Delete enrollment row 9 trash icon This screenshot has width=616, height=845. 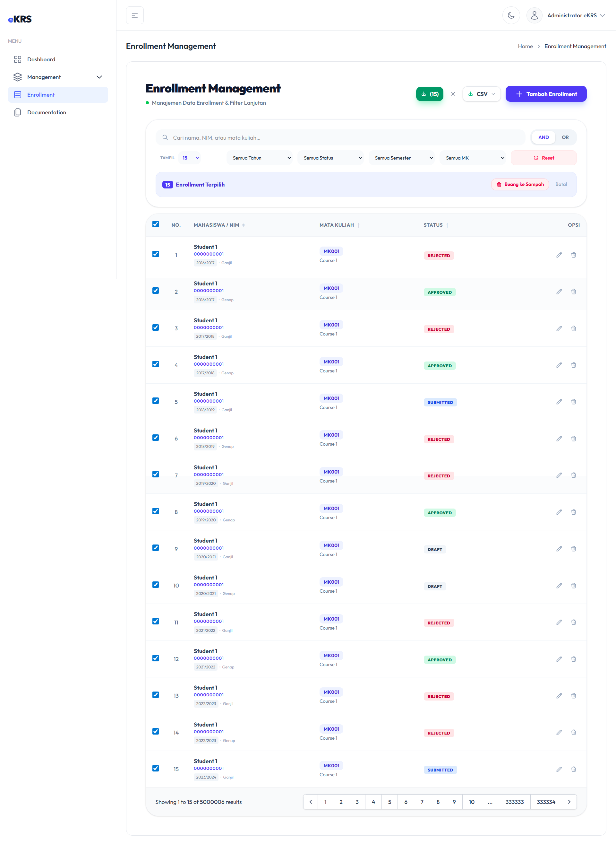point(573,548)
